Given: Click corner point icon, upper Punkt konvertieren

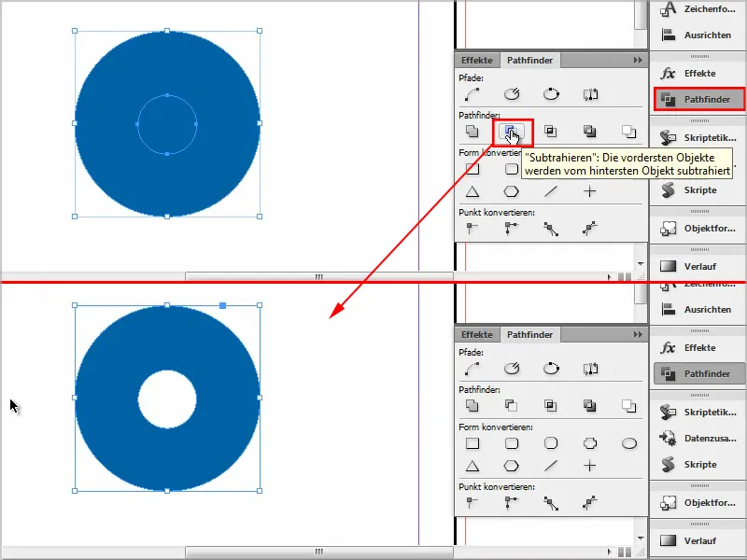Looking at the screenshot, I should tap(512, 229).
